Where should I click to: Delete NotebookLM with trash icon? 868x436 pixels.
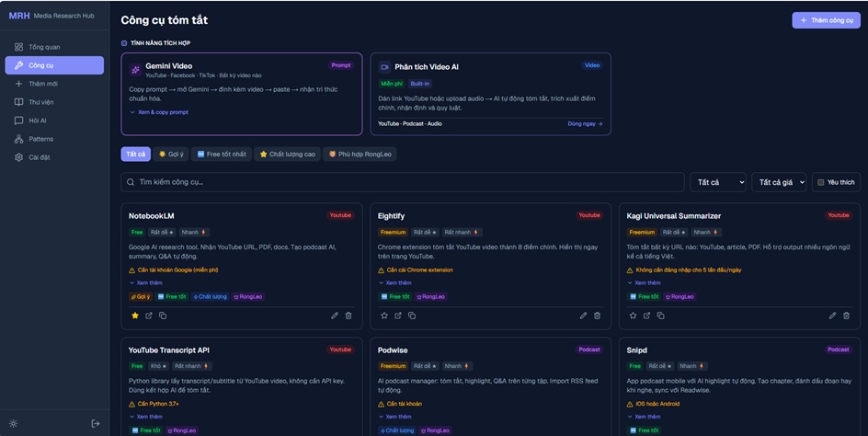tap(348, 316)
